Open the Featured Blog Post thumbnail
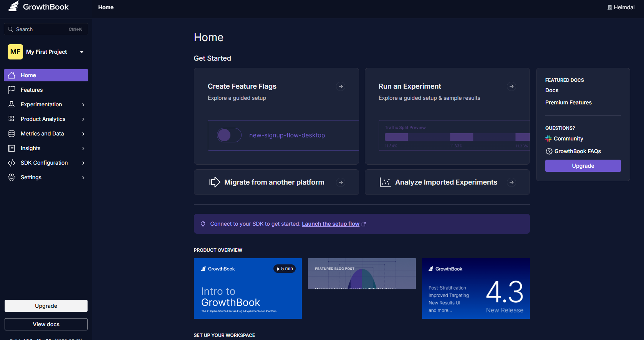 tap(362, 274)
